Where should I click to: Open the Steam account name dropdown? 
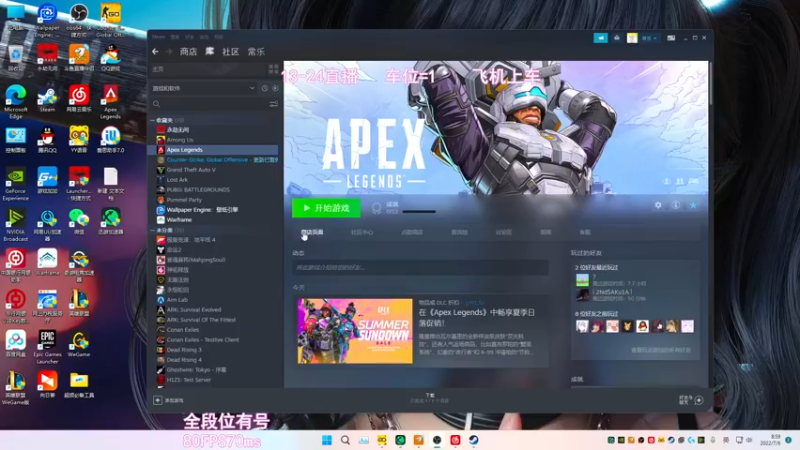coord(649,38)
